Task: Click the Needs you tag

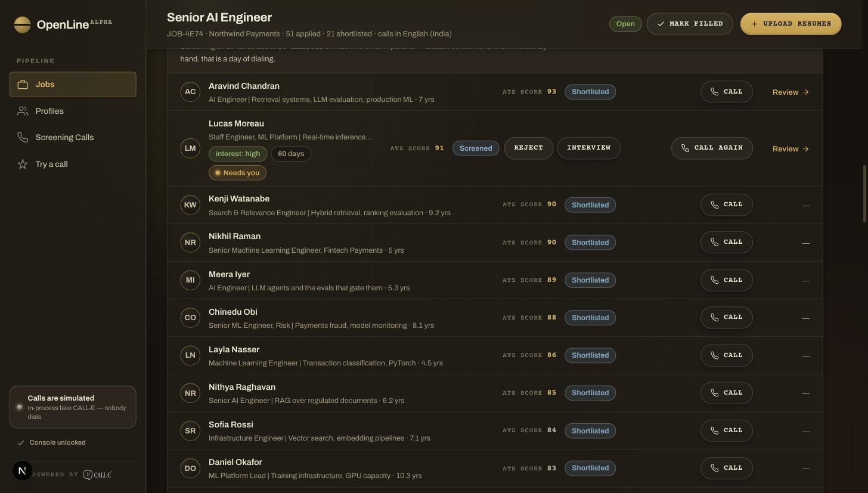Action: (237, 173)
